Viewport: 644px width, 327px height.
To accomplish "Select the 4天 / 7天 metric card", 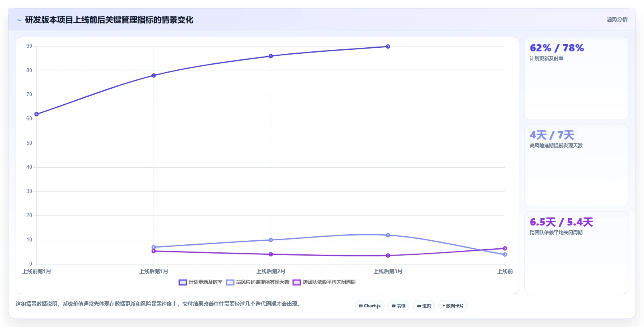I will click(x=576, y=165).
